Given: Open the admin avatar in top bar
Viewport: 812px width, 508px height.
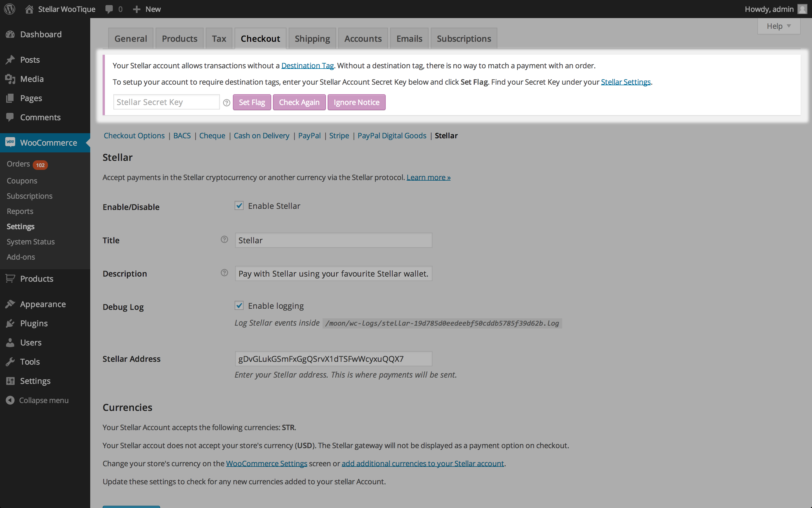Looking at the screenshot, I should tap(802, 9).
